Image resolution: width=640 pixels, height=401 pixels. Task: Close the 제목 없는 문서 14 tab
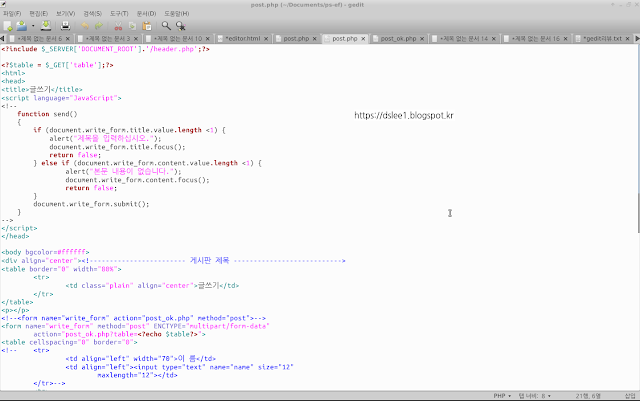coord(493,39)
